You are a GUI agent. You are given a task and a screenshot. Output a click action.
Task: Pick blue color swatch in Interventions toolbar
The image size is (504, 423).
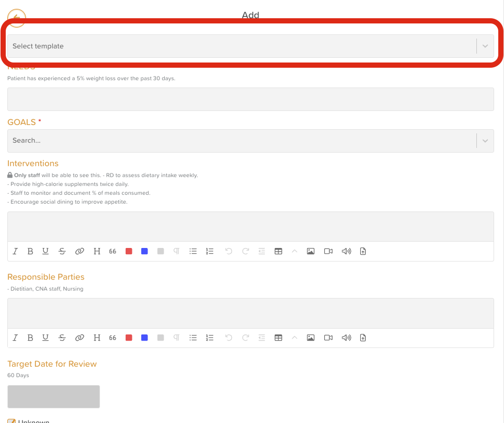point(145,251)
